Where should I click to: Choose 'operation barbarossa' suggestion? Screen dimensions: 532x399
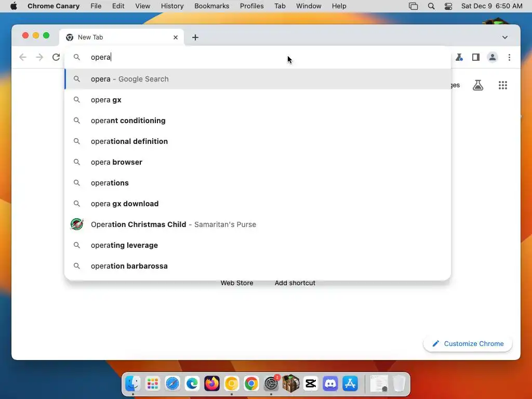tap(258, 266)
